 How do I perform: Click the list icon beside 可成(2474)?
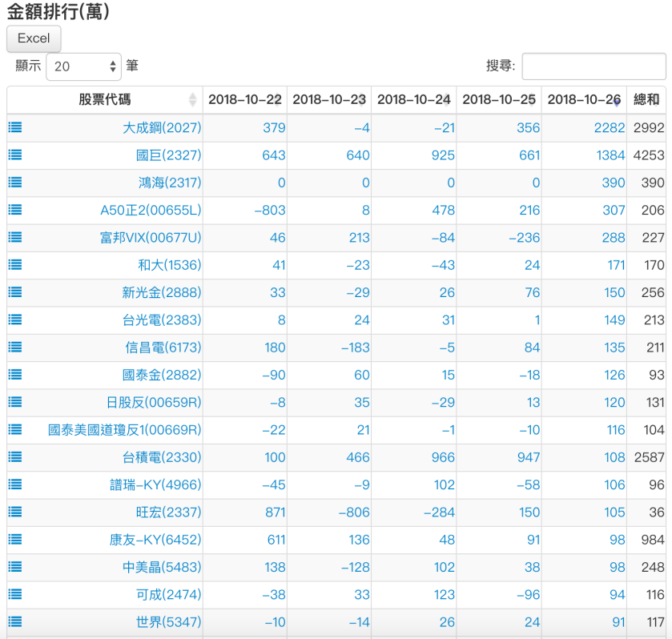tap(15, 594)
